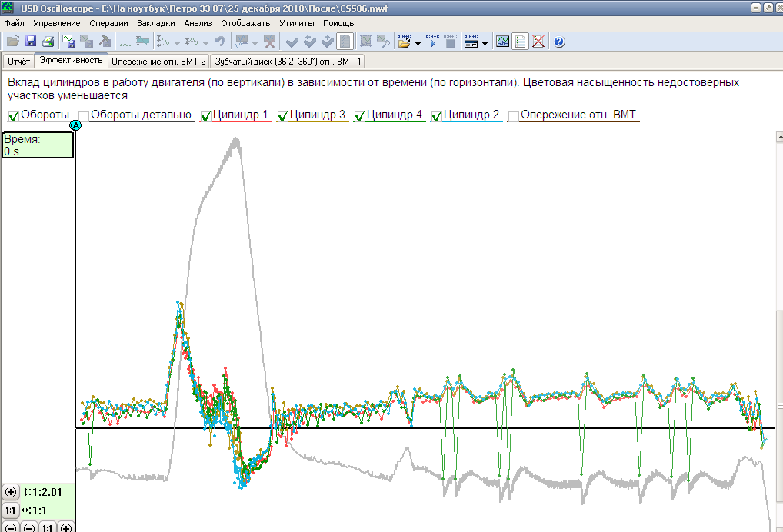This screenshot has height=532, width=783.
Task: Click the printer icon in the toolbar
Action: click(x=48, y=42)
